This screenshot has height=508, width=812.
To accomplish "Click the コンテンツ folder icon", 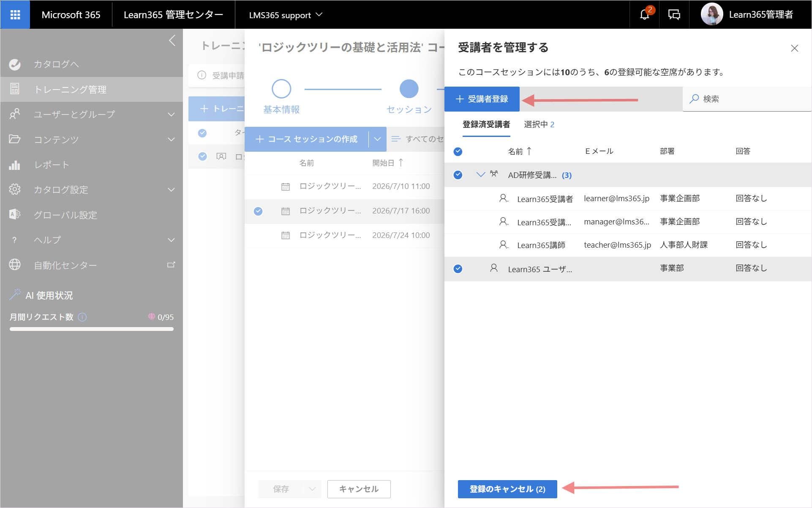I will [15, 139].
